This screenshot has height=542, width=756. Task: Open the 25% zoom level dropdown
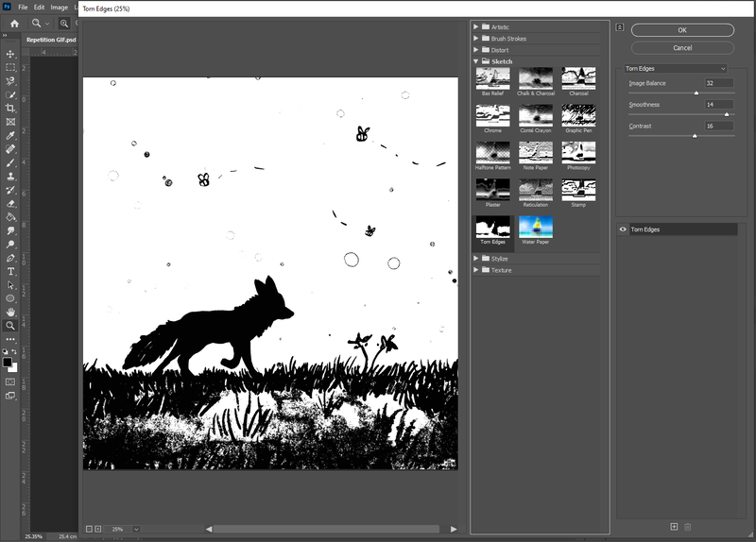click(136, 529)
